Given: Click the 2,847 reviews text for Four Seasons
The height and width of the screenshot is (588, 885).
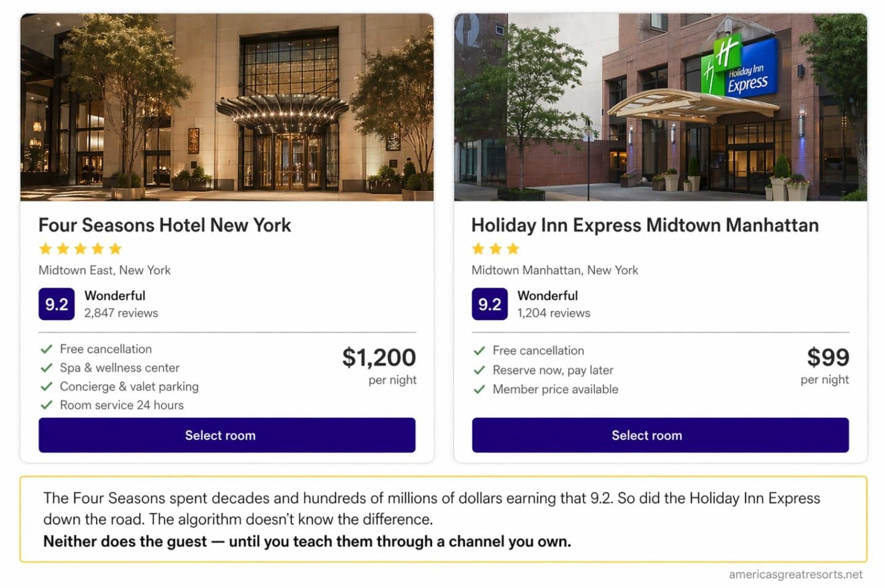Looking at the screenshot, I should coord(120,313).
